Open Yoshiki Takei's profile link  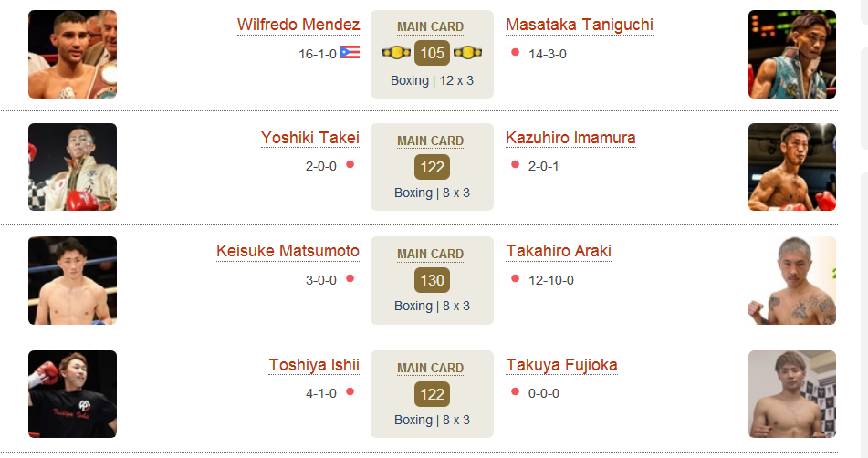310,138
